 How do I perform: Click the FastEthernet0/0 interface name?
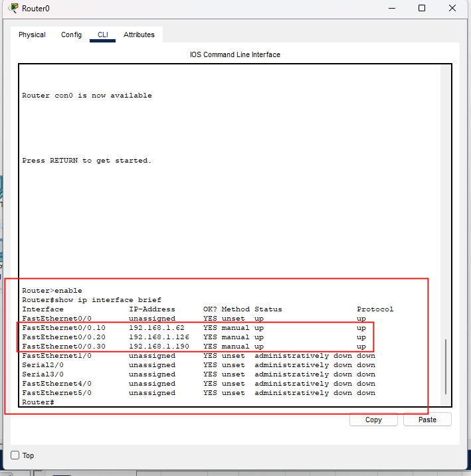point(56,319)
